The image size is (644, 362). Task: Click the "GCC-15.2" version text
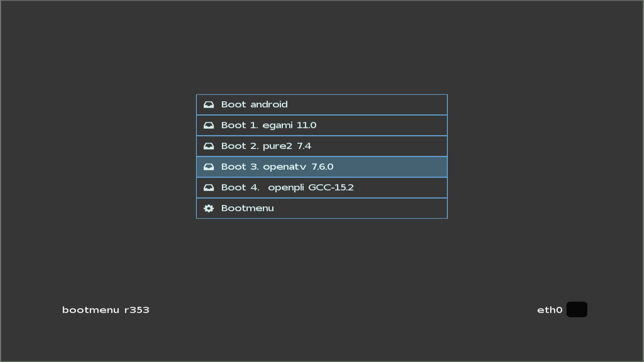tap(331, 187)
